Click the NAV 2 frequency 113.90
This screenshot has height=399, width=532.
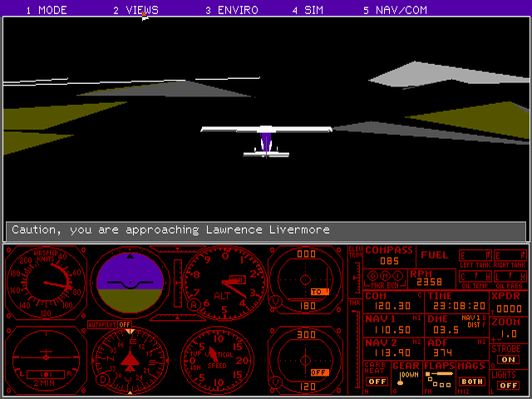pos(392,352)
